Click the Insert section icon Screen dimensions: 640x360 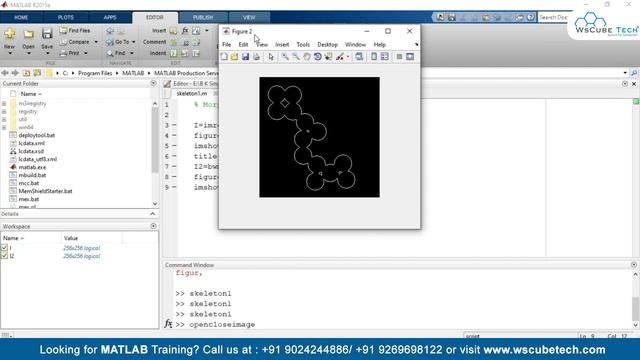tap(173, 31)
